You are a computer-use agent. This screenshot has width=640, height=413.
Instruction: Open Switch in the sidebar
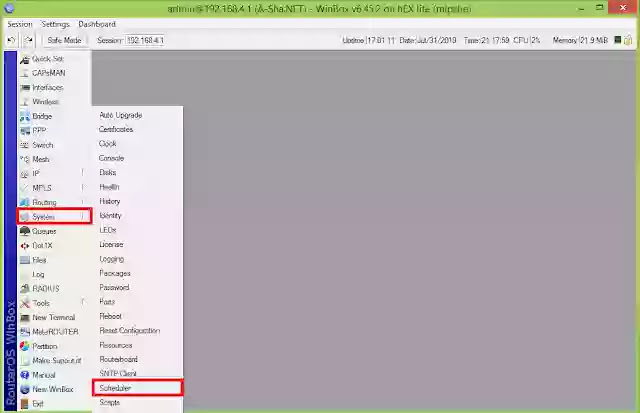tap(54, 145)
